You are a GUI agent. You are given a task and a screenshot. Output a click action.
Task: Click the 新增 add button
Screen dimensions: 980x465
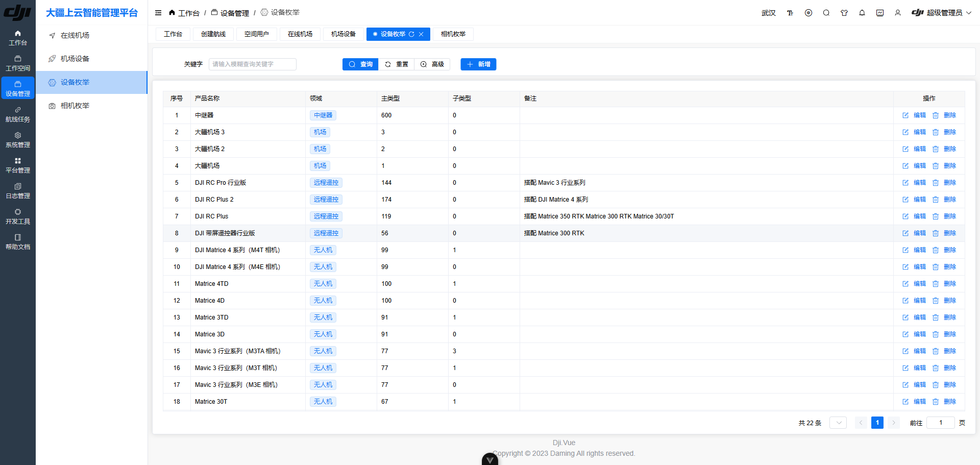pos(478,64)
